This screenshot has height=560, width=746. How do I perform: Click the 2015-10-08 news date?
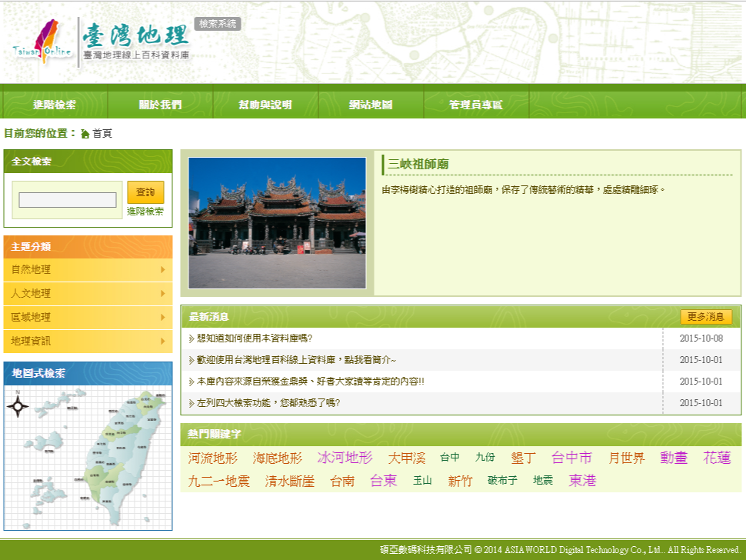[701, 338]
